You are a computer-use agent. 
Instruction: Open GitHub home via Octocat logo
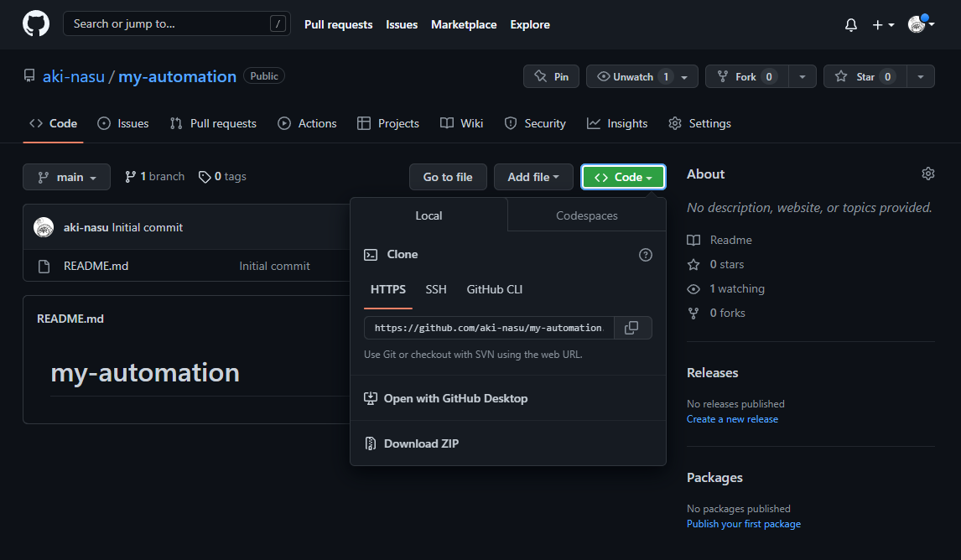coord(35,24)
